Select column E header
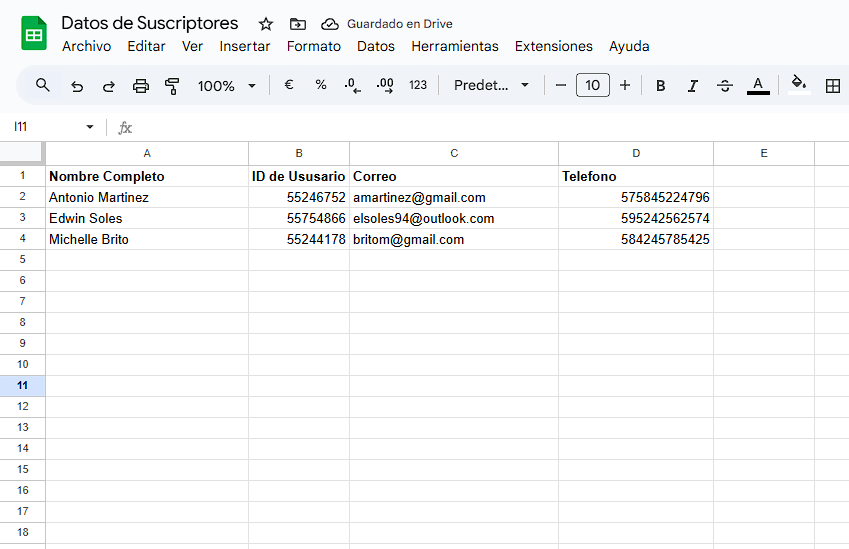Screen dimensions: 849x549 point(764,153)
